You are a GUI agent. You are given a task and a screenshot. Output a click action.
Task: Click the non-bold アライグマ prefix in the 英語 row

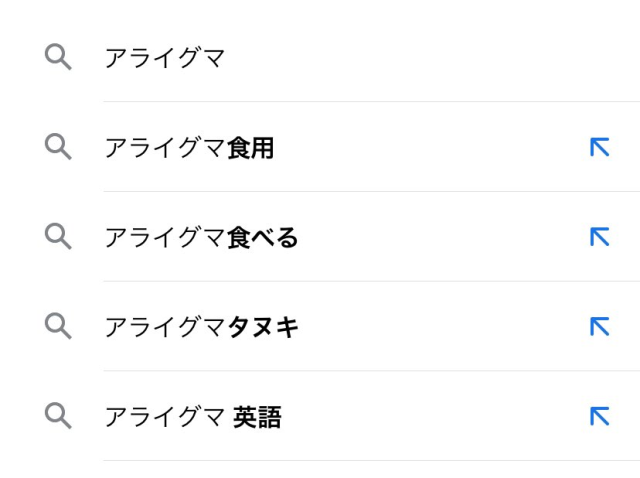click(165, 417)
